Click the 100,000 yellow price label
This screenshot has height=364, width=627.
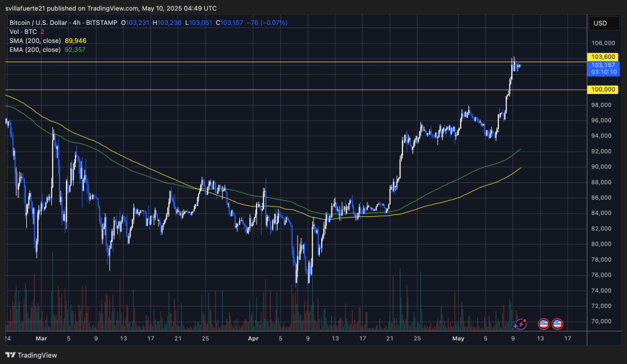tap(604, 90)
